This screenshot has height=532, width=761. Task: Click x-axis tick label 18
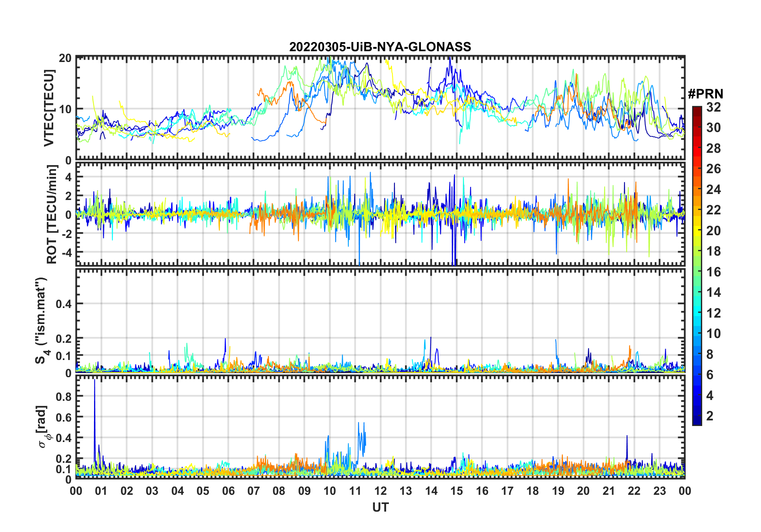click(x=533, y=491)
